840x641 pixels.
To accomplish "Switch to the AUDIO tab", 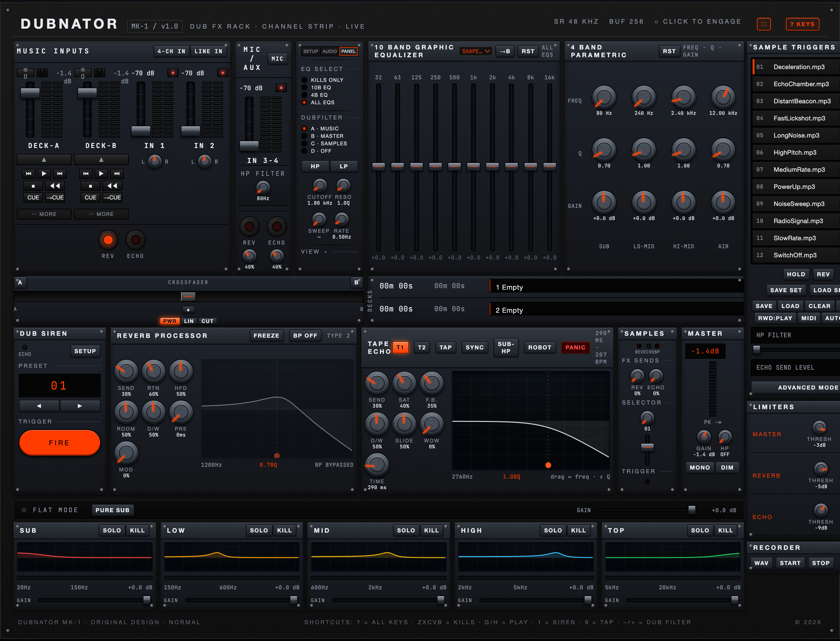I will pyautogui.click(x=329, y=51).
